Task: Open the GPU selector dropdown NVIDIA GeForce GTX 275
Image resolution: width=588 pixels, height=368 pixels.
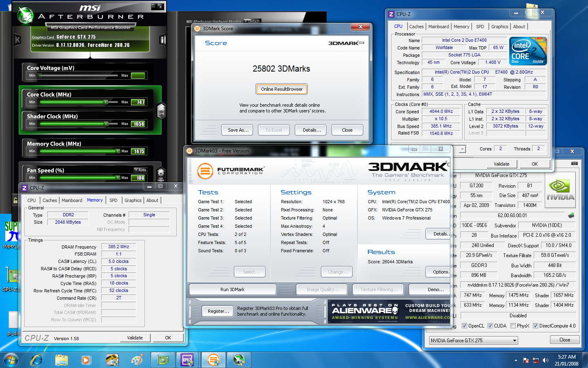Action: (474, 340)
